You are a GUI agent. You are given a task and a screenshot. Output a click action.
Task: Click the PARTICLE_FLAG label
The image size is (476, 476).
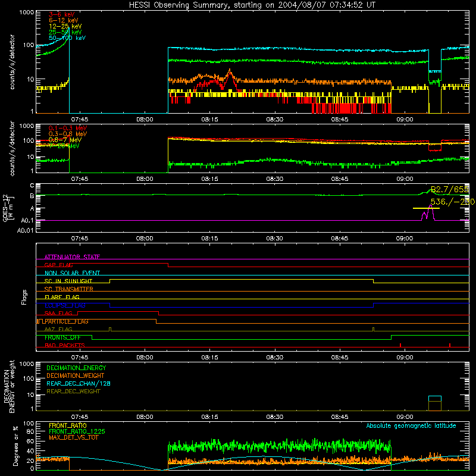pyautogui.click(x=67, y=321)
